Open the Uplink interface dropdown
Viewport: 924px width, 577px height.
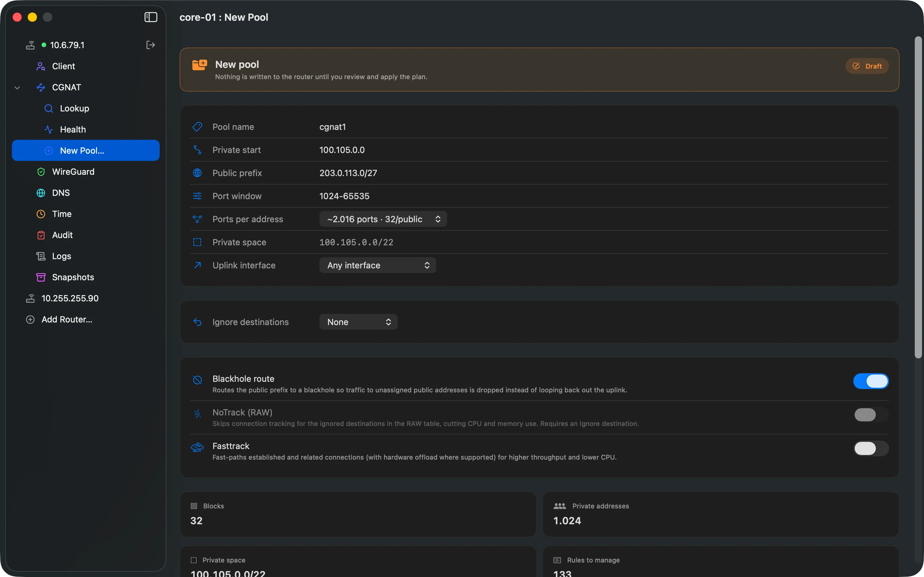pos(378,265)
